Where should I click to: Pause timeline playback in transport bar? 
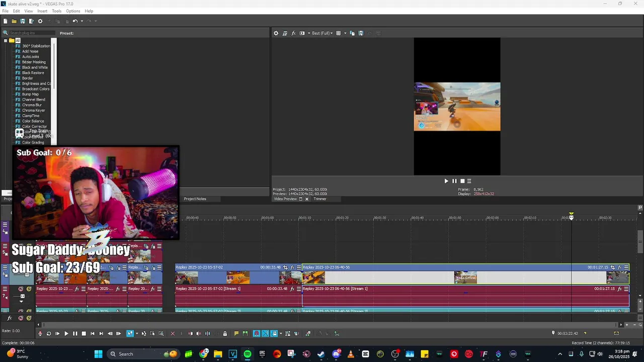point(75,333)
